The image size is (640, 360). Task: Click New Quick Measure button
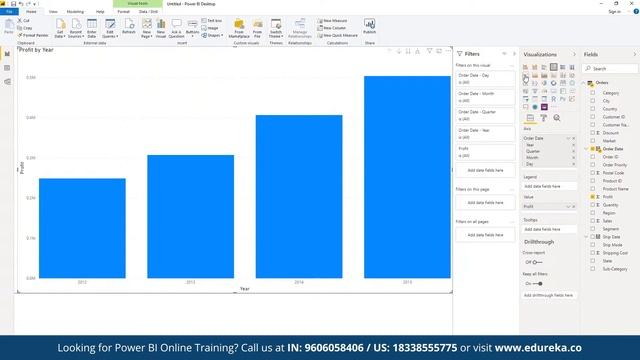[338, 36]
